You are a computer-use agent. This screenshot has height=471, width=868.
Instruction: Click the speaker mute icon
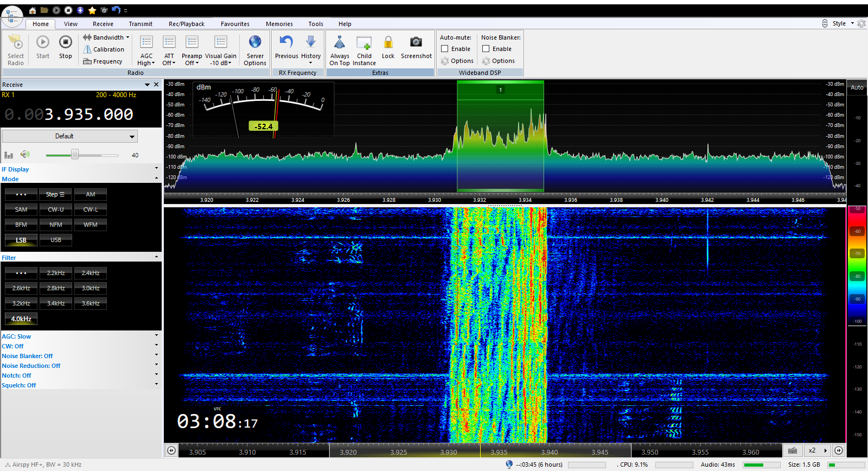25,155
